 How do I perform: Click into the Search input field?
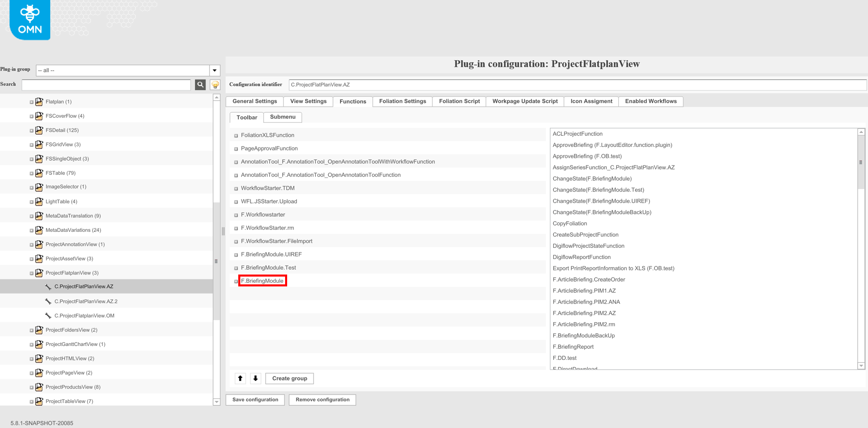tap(106, 85)
